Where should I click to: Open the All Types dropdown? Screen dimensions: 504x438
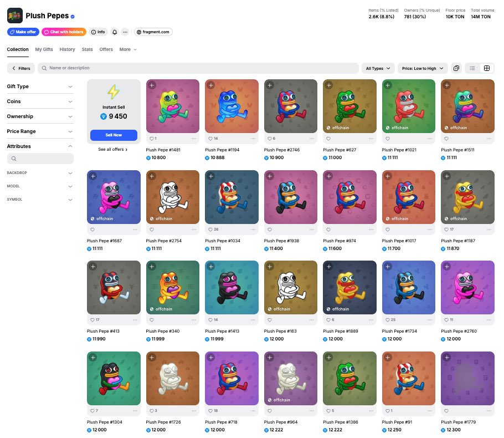pos(378,68)
